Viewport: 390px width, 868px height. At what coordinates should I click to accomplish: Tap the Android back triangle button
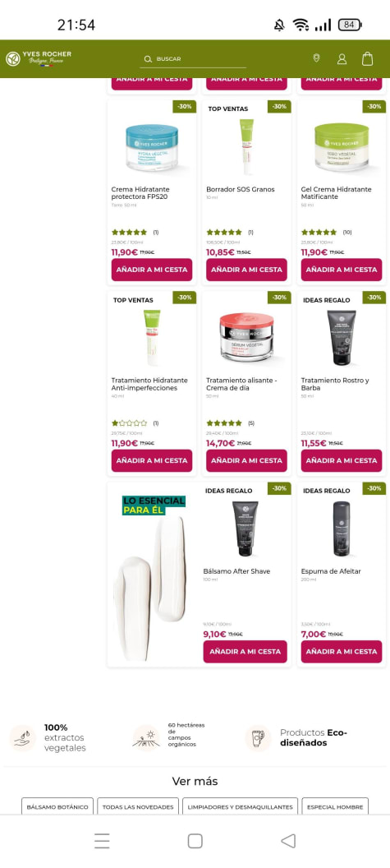point(287,841)
